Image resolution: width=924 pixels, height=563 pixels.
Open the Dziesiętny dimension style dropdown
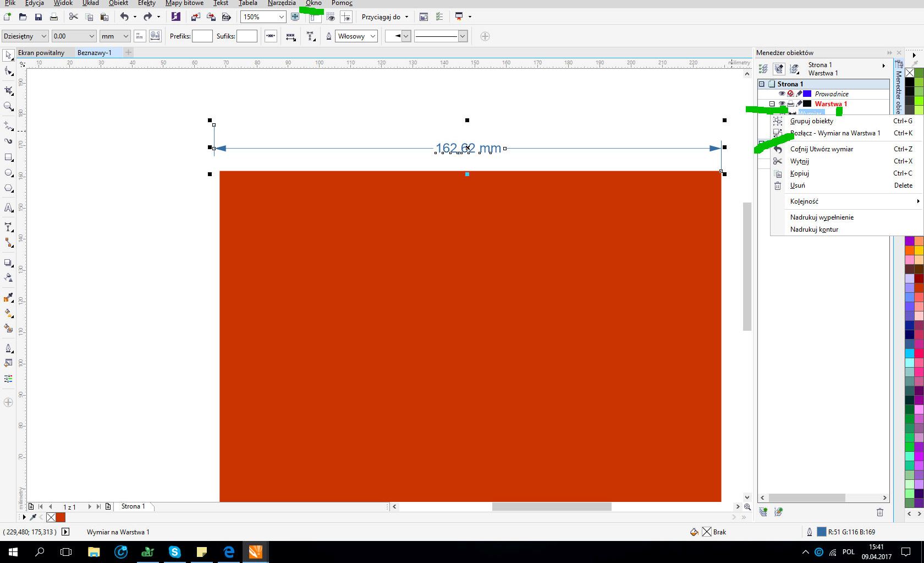coord(42,36)
